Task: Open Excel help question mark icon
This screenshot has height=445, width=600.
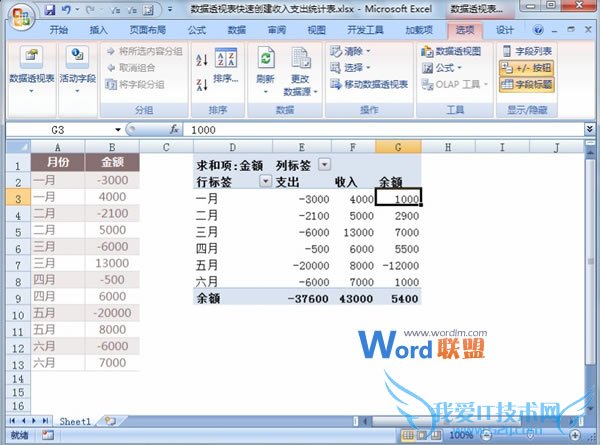Action: [x=538, y=30]
